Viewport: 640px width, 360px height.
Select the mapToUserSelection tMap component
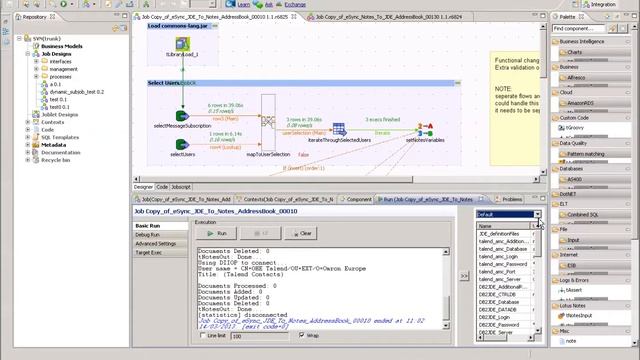click(268, 122)
